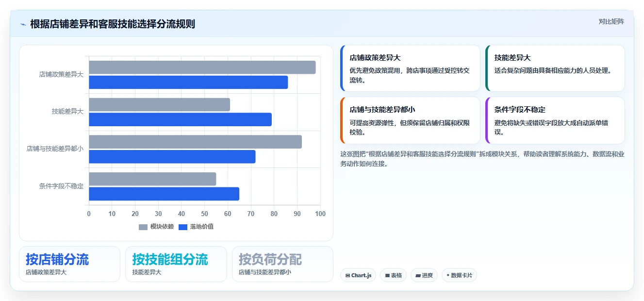Click the description starting 避免将缺失或错误字段
Image resolution: width=644 pixels, height=301 pixels.
552,127
